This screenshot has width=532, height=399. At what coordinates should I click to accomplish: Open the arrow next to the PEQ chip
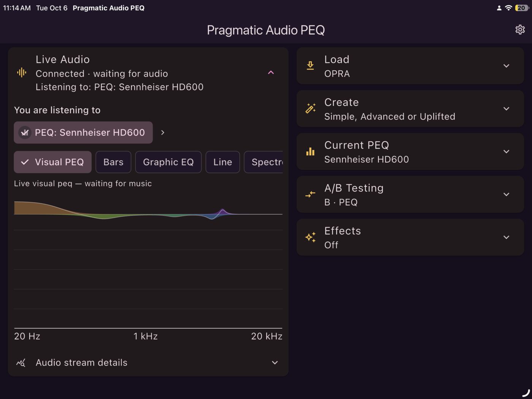click(163, 133)
